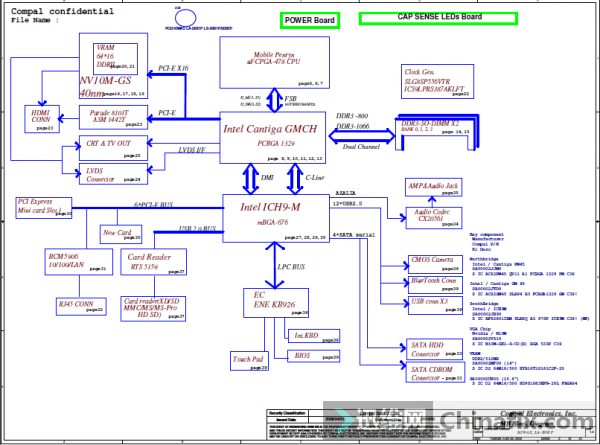The width and height of the screenshot is (600, 445).
Task: Select the Intel Cantiga GMCH block
Action: coord(272,138)
